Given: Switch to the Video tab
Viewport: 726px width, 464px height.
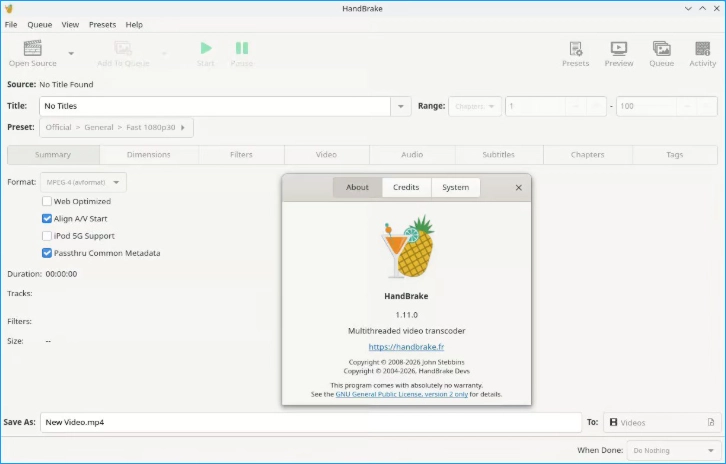Looking at the screenshot, I should (326, 155).
